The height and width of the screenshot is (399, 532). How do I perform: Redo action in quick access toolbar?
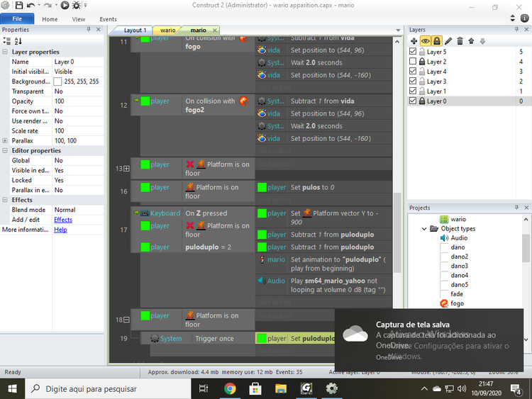tap(48, 6)
